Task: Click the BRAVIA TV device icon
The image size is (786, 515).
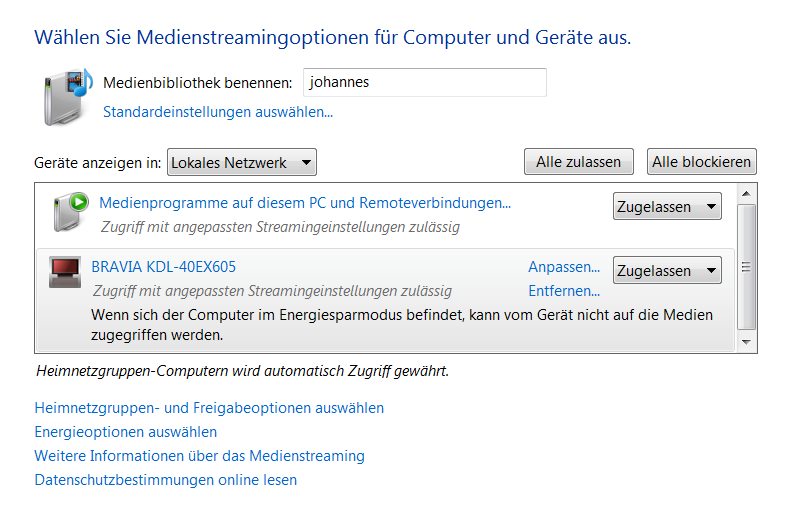Action: [65, 272]
